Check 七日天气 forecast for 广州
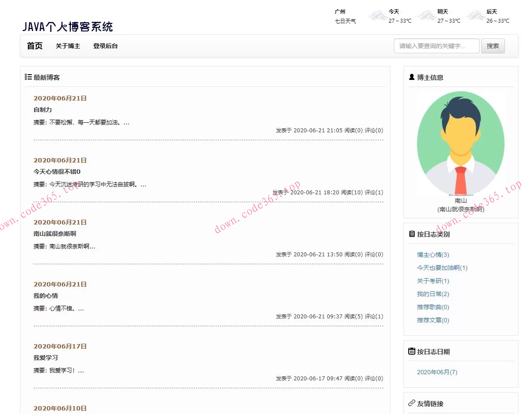 point(346,21)
